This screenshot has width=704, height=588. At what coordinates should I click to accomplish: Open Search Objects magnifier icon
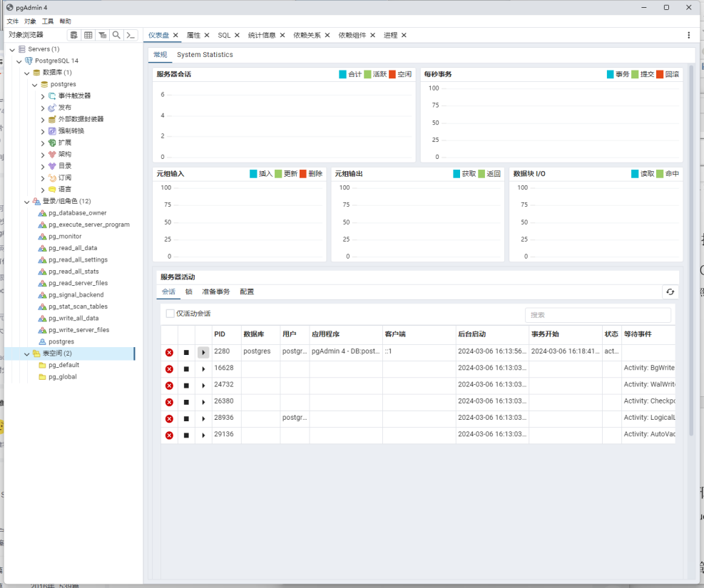click(116, 35)
